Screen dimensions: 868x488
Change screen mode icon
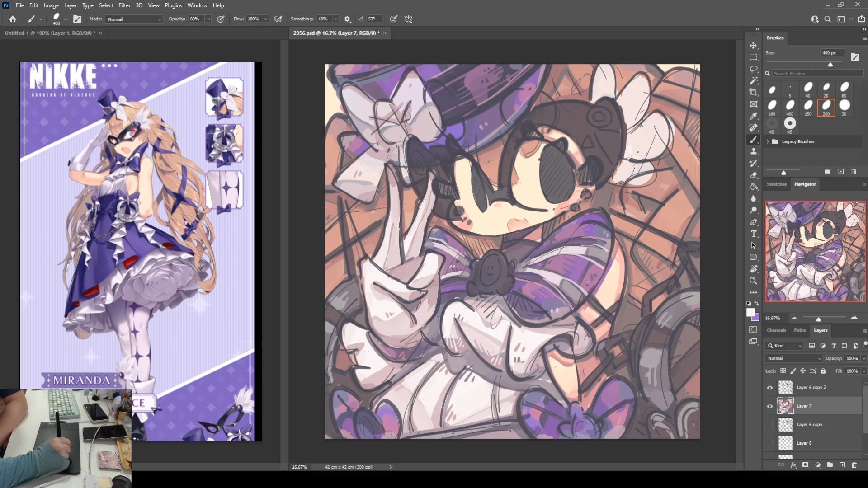click(x=753, y=342)
